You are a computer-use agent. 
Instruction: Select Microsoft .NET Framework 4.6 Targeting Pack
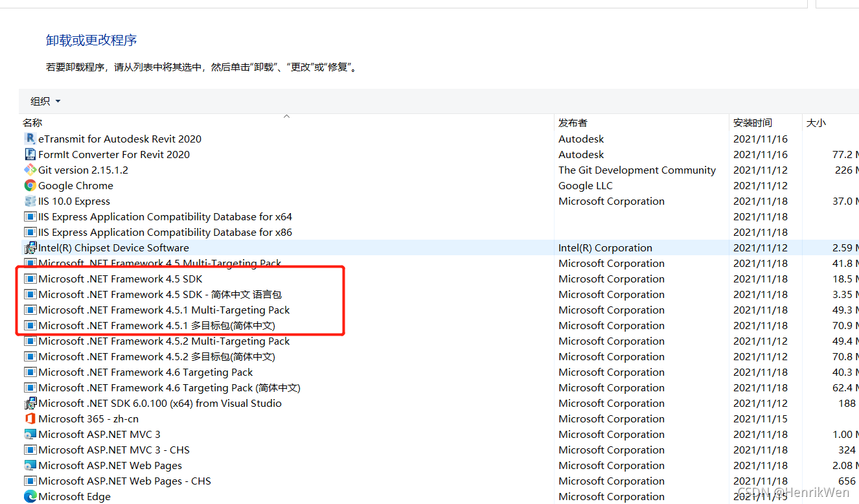pos(146,372)
